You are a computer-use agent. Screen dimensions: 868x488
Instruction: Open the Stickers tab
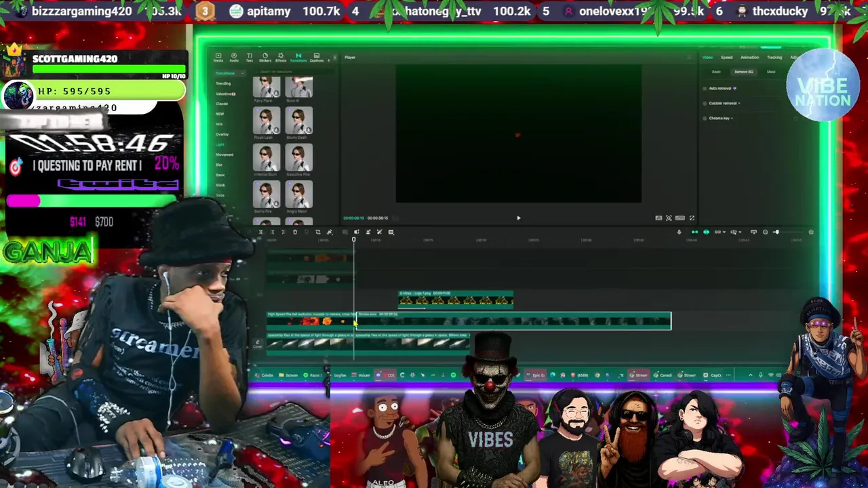coord(265,58)
